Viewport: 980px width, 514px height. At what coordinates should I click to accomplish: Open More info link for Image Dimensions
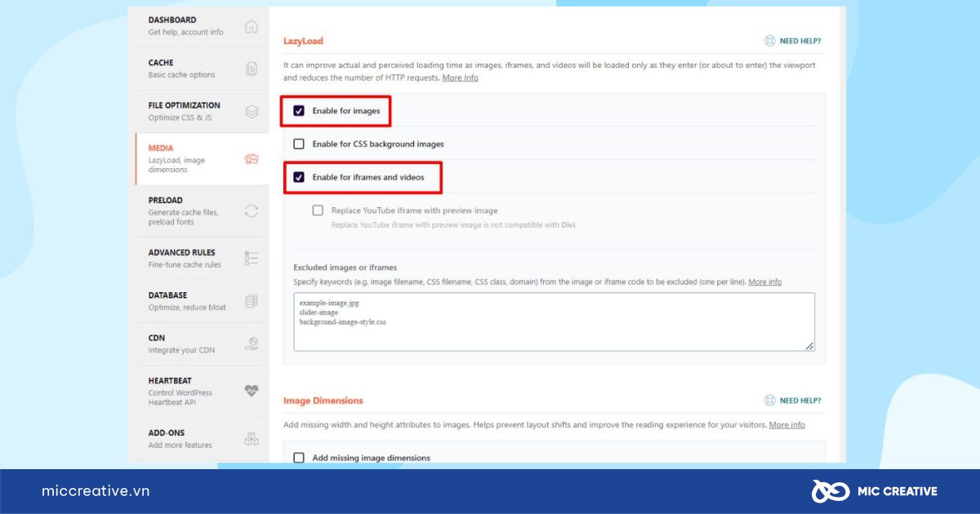(x=787, y=424)
